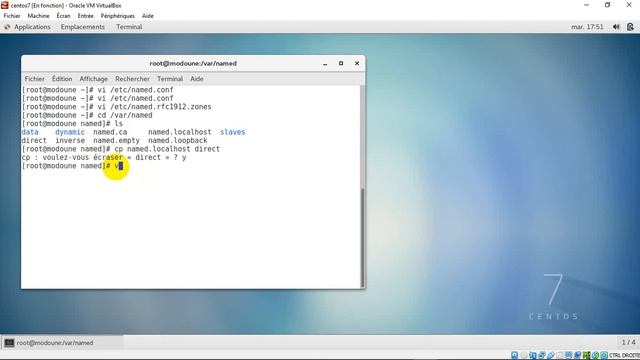
Task: Click 'named.ca' in the ls output
Action: pos(110,132)
